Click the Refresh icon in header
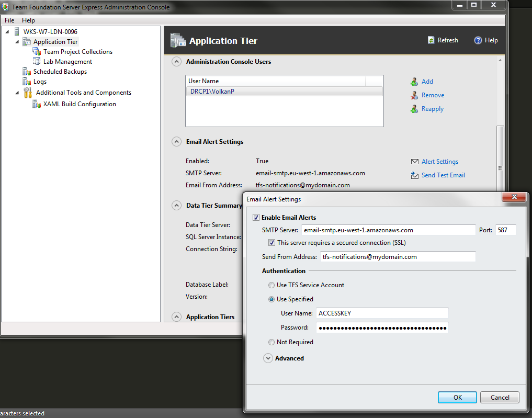The image size is (532, 418). pos(431,40)
